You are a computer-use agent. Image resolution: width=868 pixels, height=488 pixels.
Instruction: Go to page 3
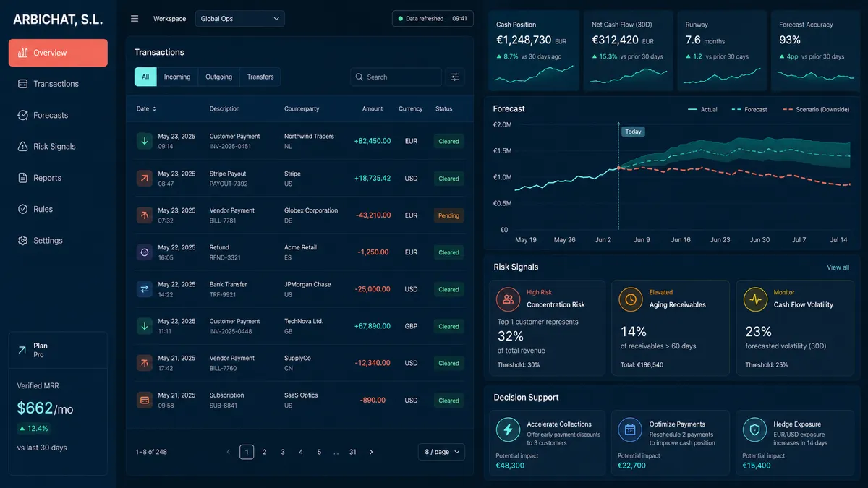coord(283,452)
